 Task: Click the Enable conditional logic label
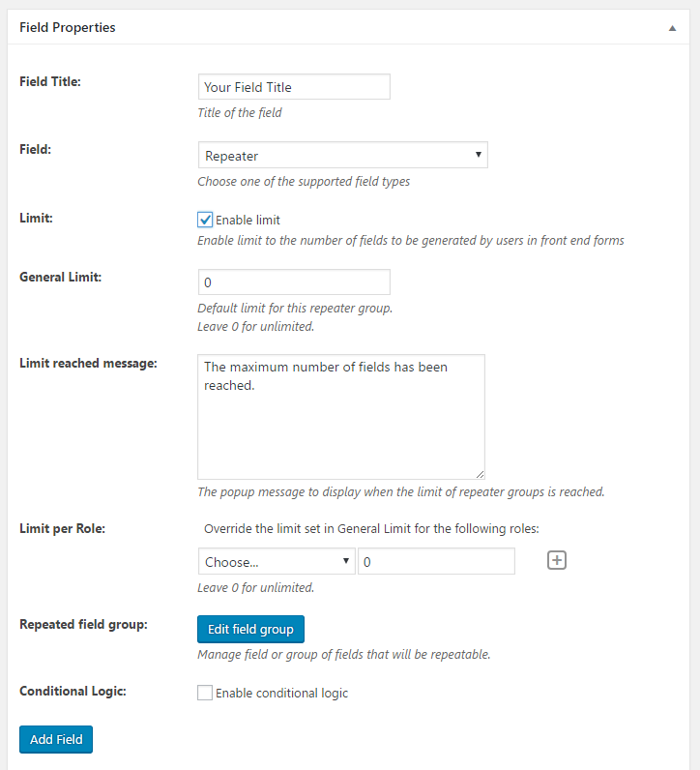tap(281, 693)
